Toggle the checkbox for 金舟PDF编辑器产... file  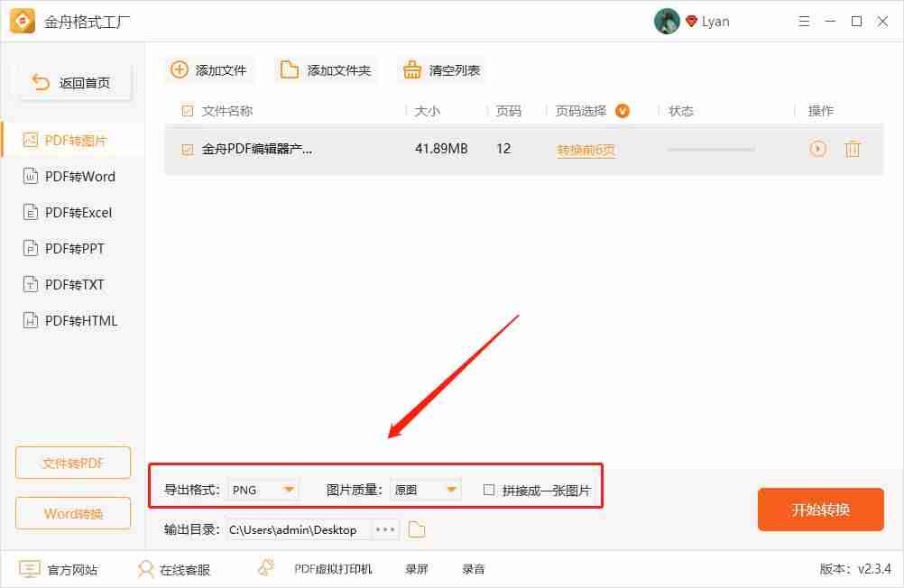pyautogui.click(x=188, y=150)
